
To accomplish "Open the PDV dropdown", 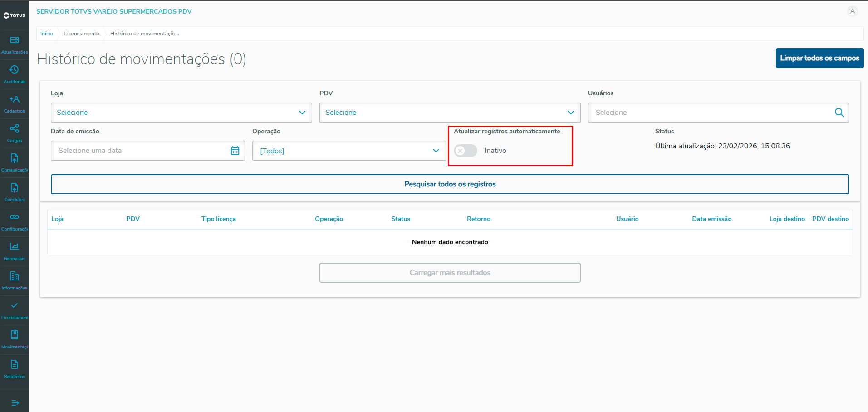I will [450, 113].
